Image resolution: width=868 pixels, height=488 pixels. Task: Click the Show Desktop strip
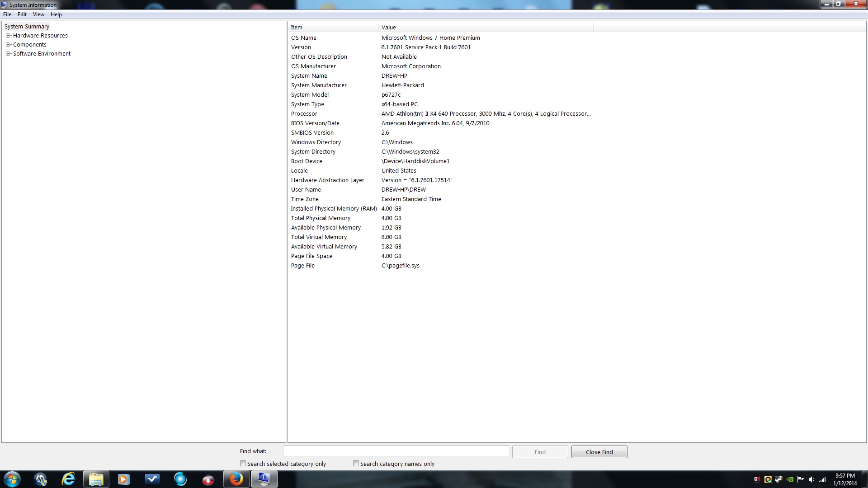(864, 479)
